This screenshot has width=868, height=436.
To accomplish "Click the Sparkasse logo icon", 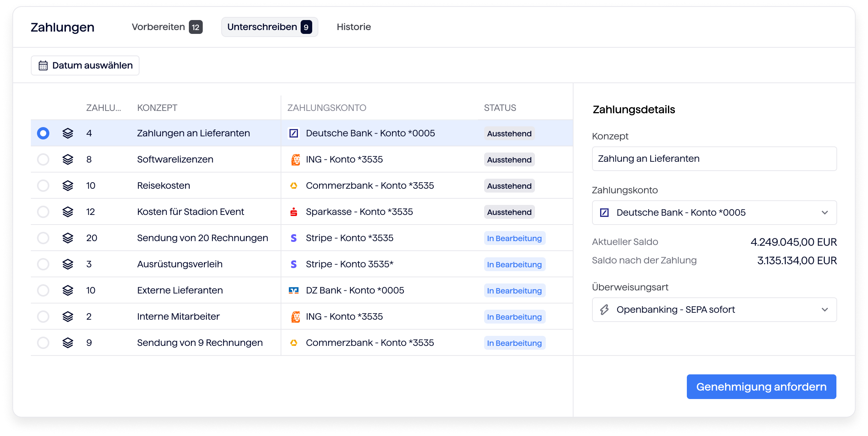I will (294, 212).
